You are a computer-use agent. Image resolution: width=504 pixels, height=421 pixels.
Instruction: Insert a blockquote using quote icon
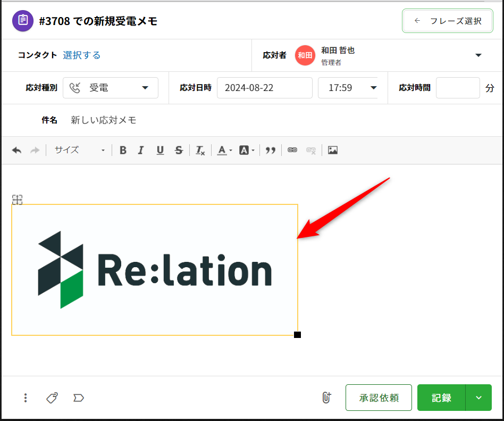[271, 151]
